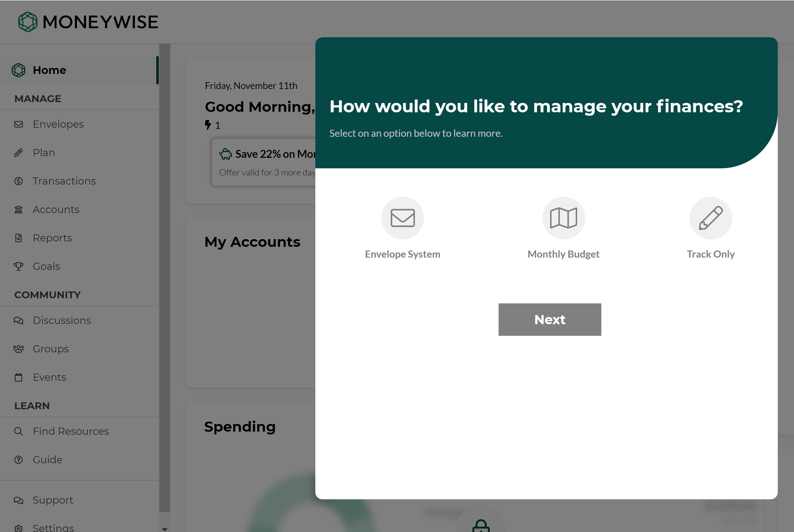Click the My Accounts heading
The height and width of the screenshot is (532, 794).
[252, 242]
